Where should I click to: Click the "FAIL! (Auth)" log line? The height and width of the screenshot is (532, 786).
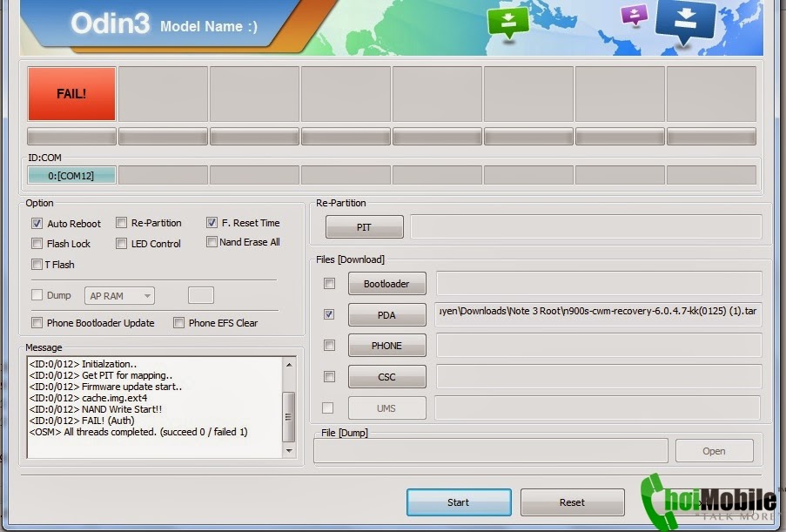pos(82,421)
